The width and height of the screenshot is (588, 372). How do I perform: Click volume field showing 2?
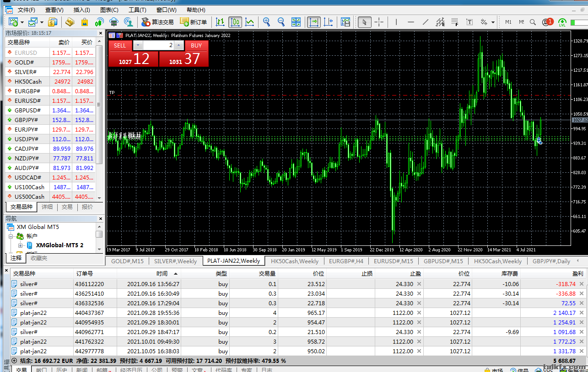[159, 46]
